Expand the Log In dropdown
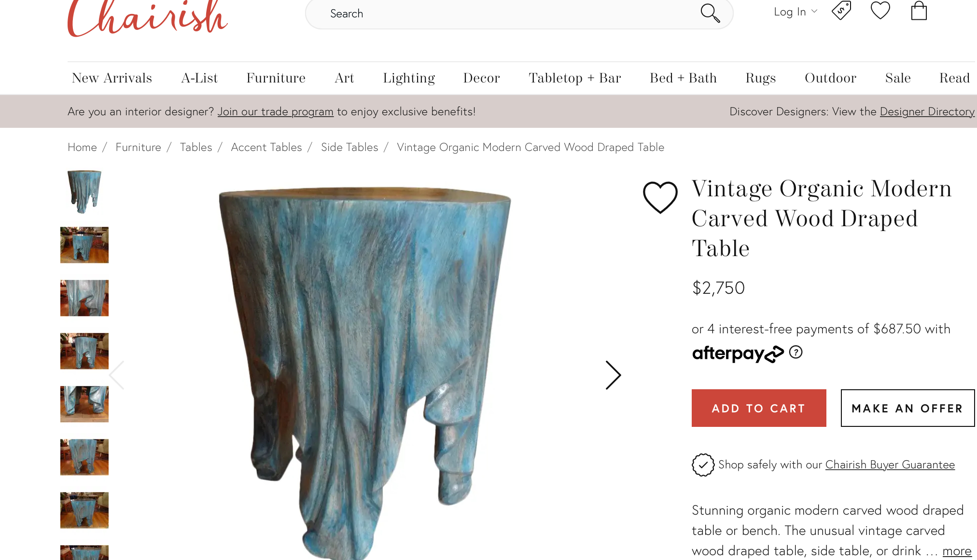Image resolution: width=977 pixels, height=560 pixels. [x=795, y=12]
